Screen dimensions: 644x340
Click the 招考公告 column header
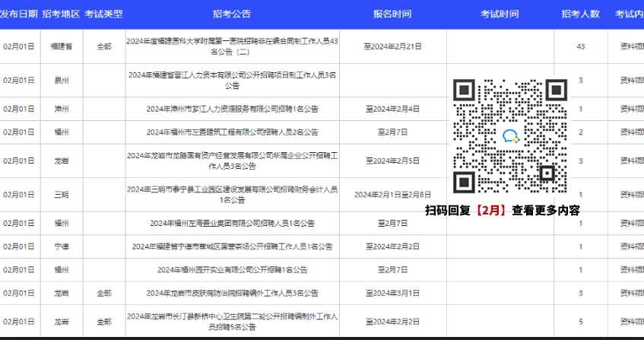232,14
